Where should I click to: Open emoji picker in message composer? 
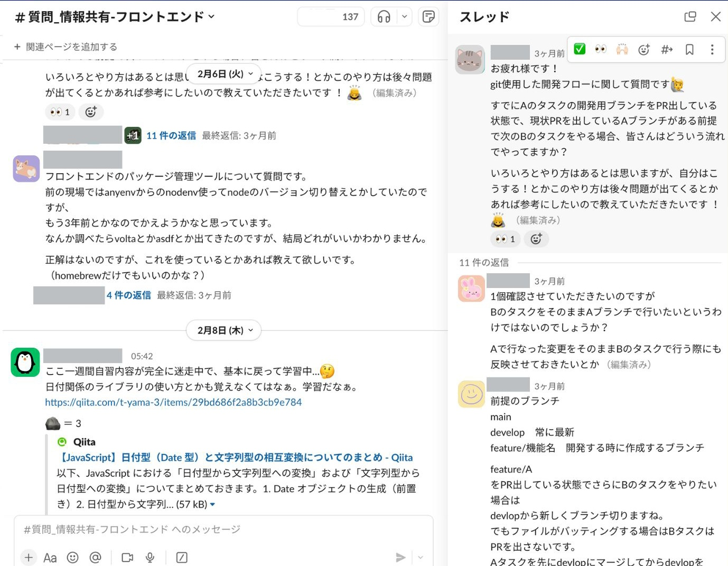click(x=73, y=558)
